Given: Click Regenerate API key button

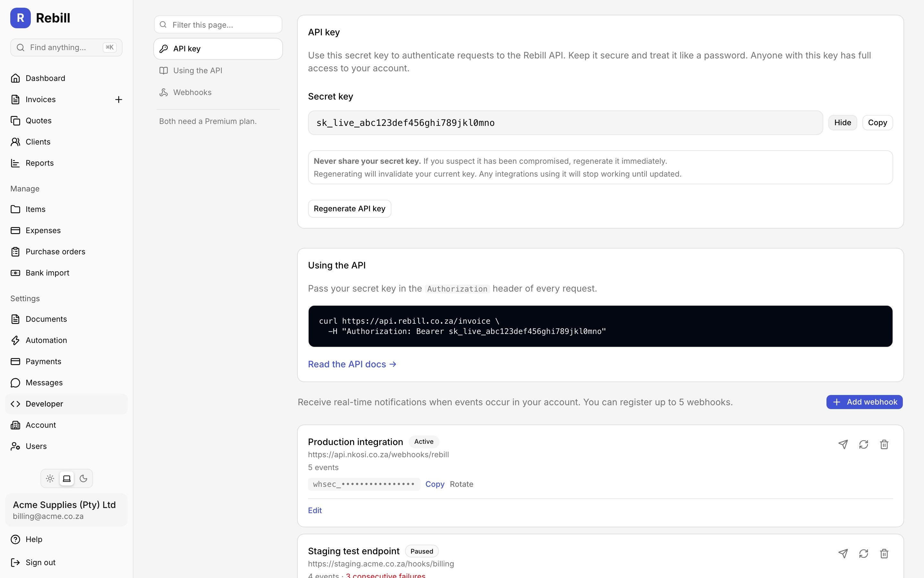Looking at the screenshot, I should (349, 209).
